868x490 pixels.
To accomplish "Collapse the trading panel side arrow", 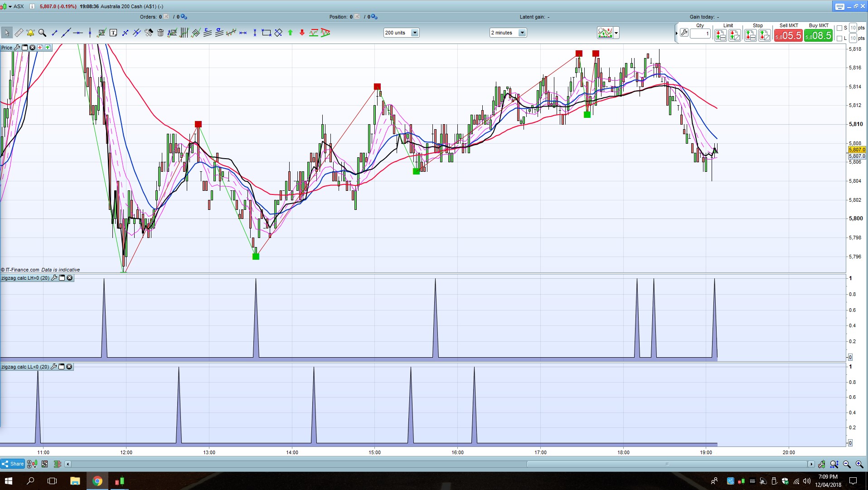I will (x=676, y=33).
